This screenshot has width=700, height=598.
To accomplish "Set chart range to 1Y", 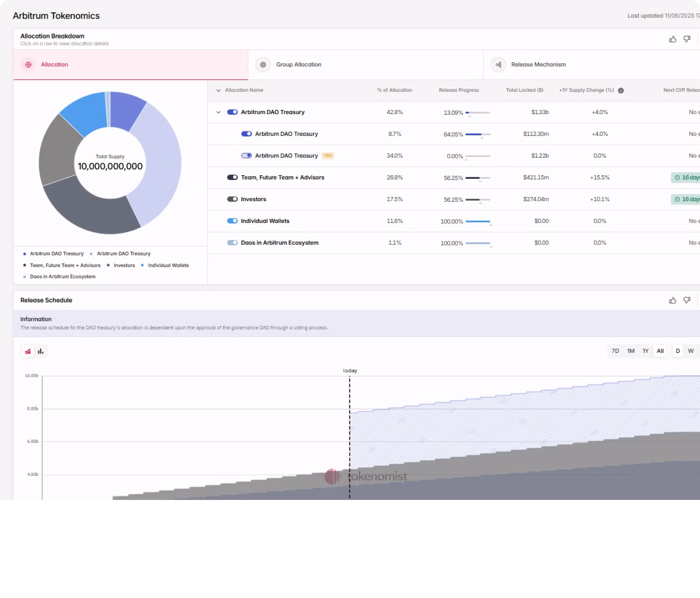I will pyautogui.click(x=645, y=351).
